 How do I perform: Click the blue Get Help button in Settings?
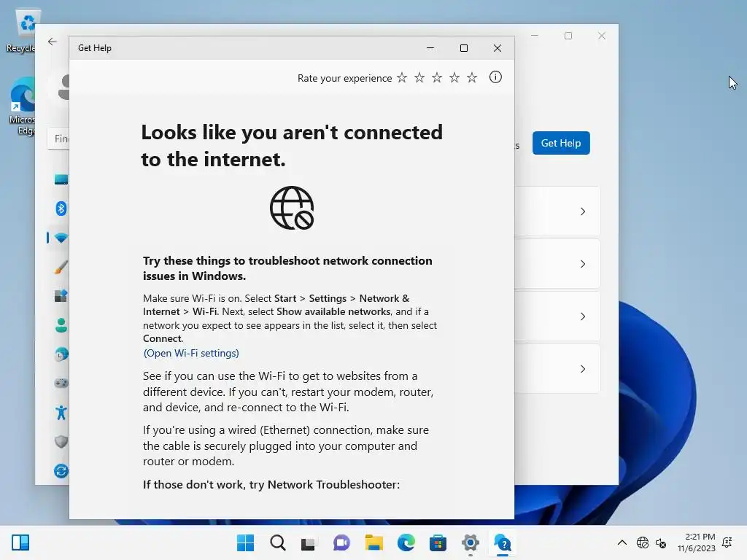pyautogui.click(x=561, y=143)
